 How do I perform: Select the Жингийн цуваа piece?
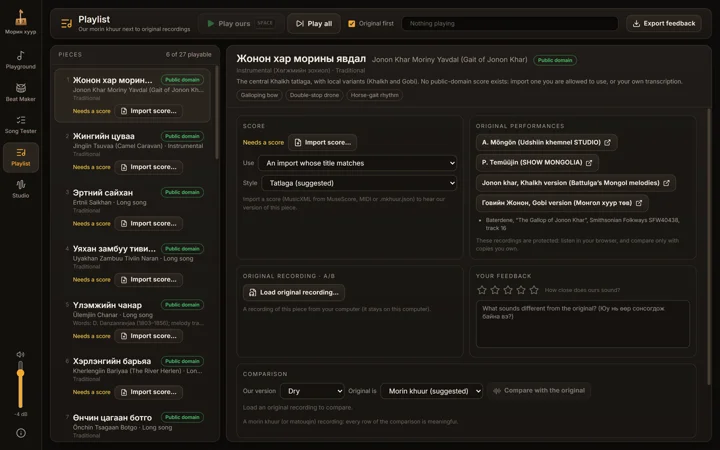click(x=132, y=152)
